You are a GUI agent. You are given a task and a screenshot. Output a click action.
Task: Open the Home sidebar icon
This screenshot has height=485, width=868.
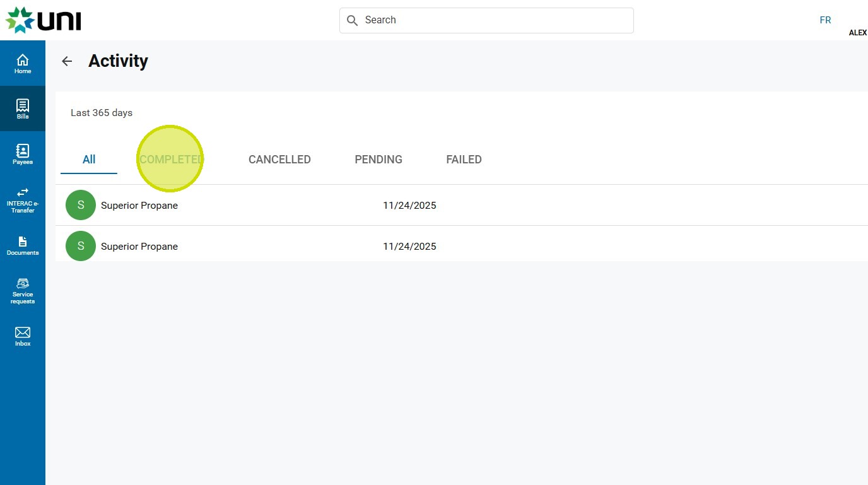23,63
